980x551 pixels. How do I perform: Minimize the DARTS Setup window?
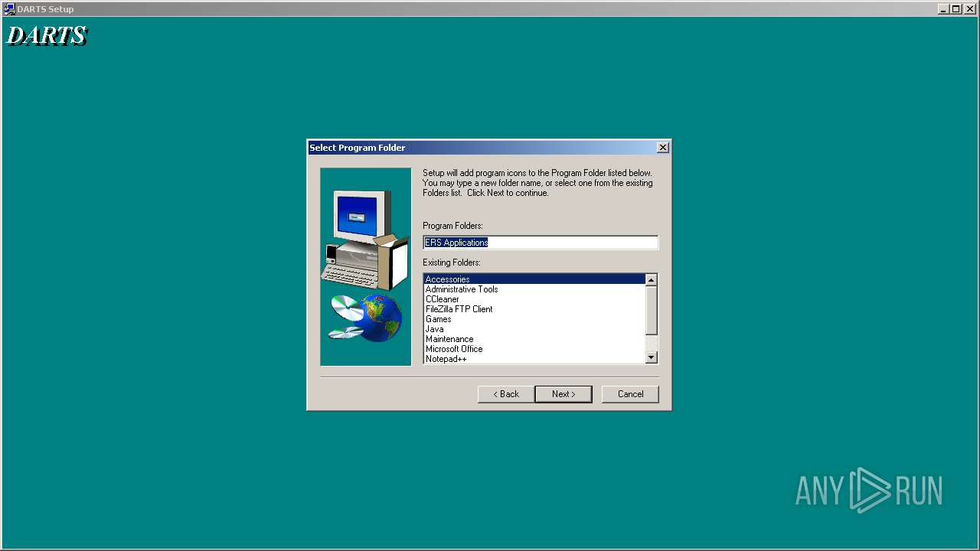point(943,9)
